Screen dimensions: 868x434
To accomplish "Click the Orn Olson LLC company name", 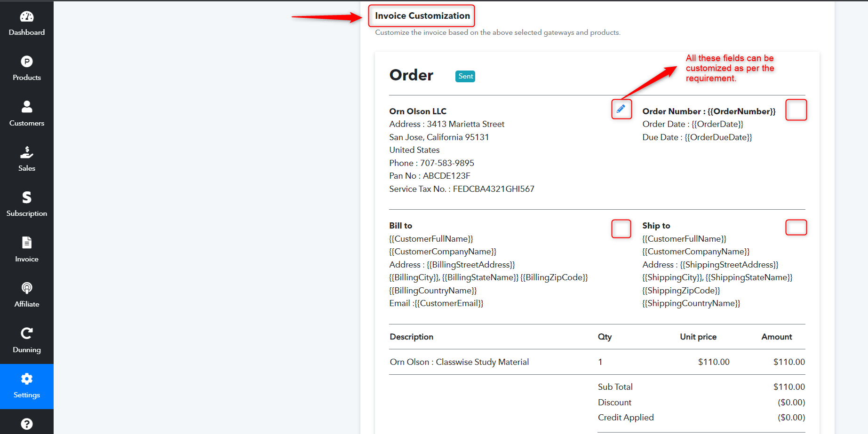I will (x=418, y=111).
